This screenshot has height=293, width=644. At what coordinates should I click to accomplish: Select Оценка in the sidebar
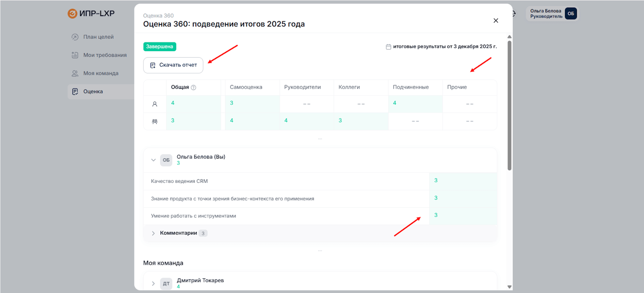coord(93,92)
